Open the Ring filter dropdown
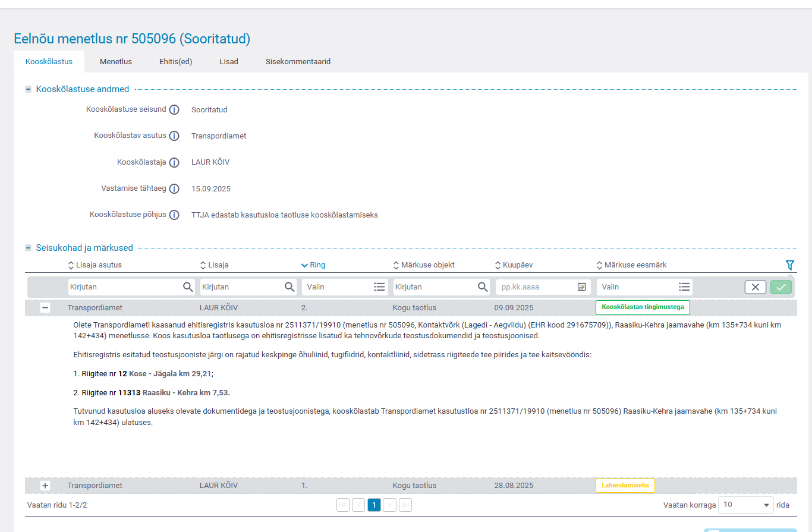 point(345,287)
